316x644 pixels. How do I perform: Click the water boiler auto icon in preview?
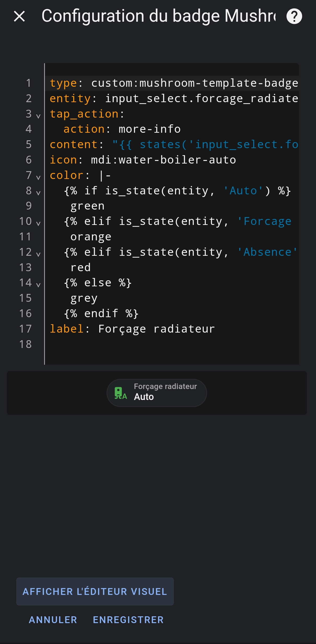(120, 393)
